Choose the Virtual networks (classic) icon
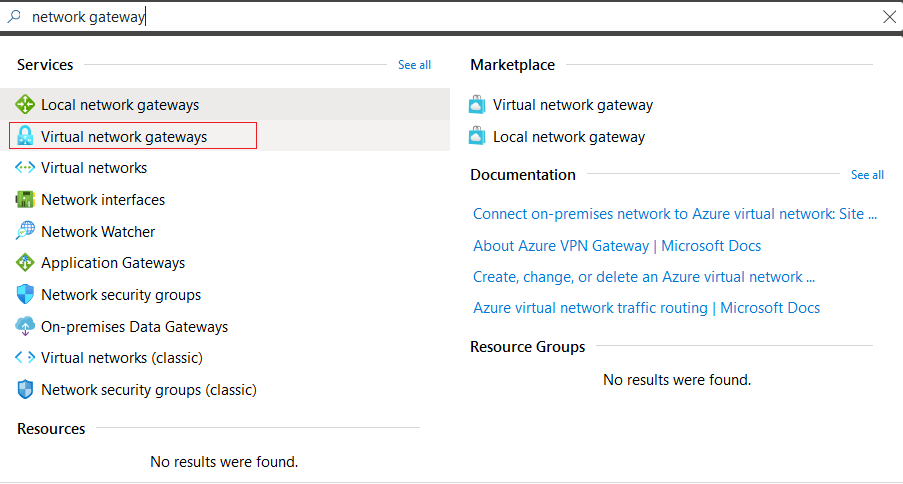 tap(25, 358)
